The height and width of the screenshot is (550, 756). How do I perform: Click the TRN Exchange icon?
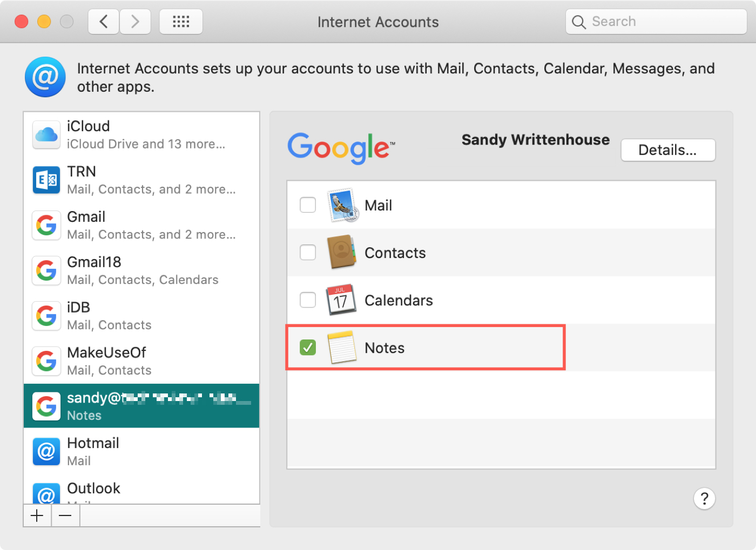(x=46, y=180)
